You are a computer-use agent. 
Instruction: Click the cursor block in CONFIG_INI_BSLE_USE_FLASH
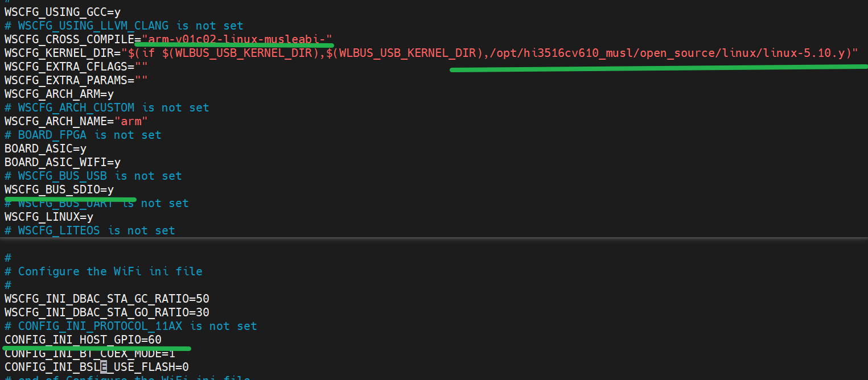(x=104, y=367)
